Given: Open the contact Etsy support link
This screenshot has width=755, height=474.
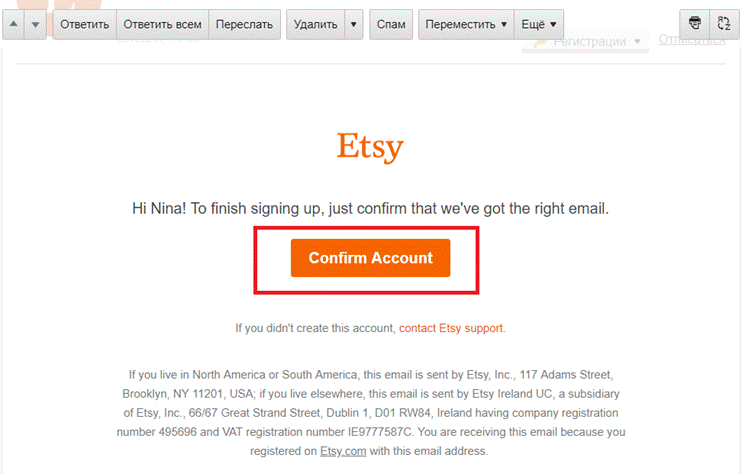Looking at the screenshot, I should click(x=451, y=328).
